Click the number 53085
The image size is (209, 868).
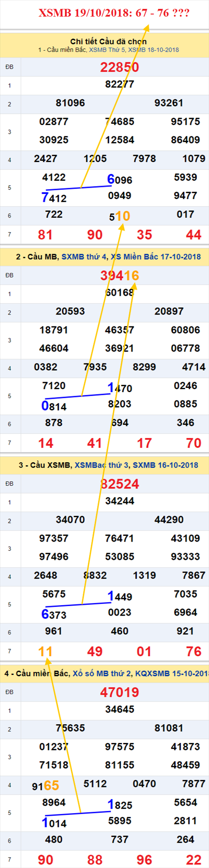click(x=120, y=556)
